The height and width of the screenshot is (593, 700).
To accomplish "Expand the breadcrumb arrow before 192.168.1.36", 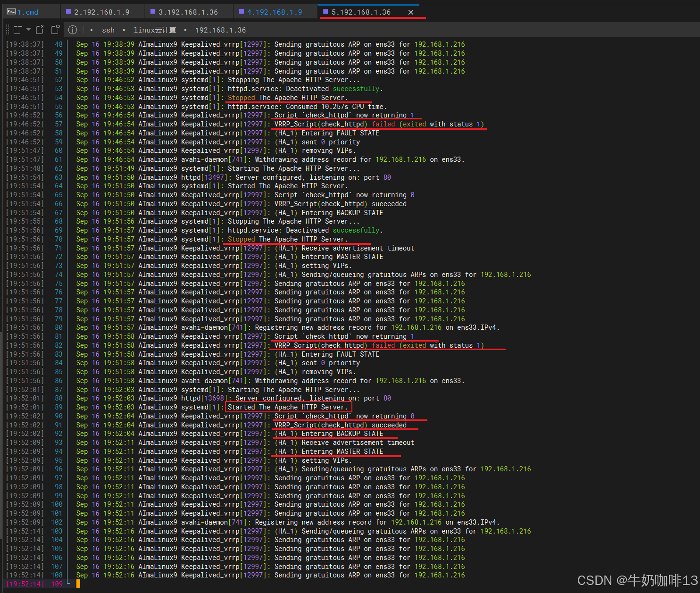I will pyautogui.click(x=186, y=30).
